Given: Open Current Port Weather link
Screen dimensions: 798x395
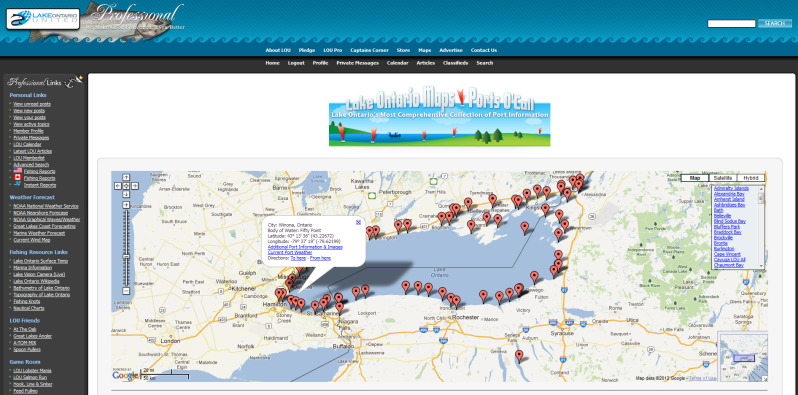Looking at the screenshot, I should coord(290,252).
